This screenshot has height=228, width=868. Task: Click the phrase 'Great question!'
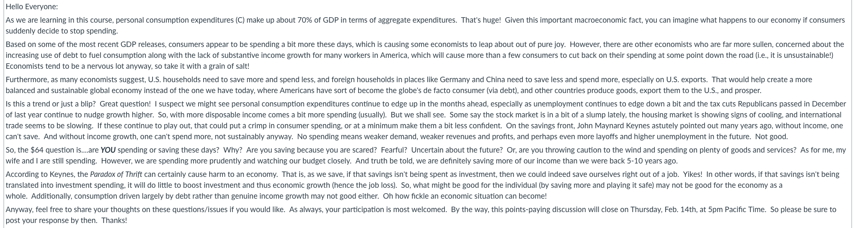(x=125, y=104)
